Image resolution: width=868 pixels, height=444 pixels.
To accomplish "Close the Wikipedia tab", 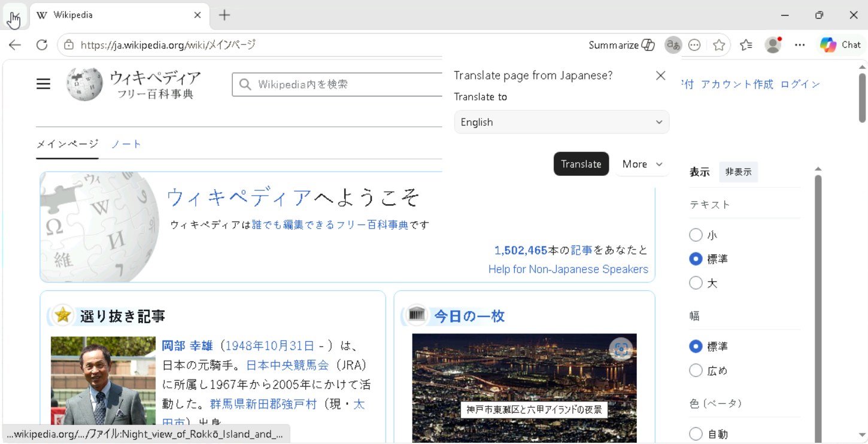I will click(198, 15).
